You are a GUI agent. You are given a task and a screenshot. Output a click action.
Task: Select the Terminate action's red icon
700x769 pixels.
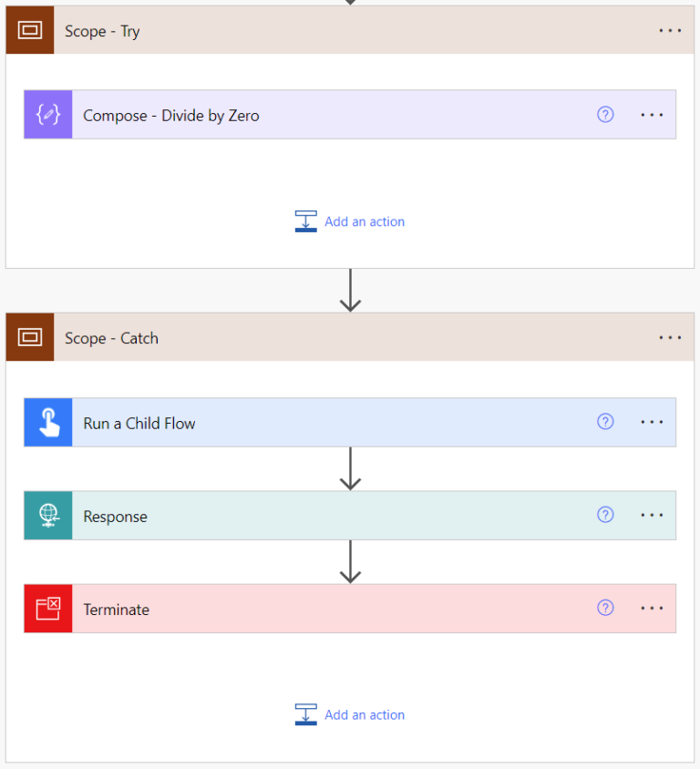(47, 609)
